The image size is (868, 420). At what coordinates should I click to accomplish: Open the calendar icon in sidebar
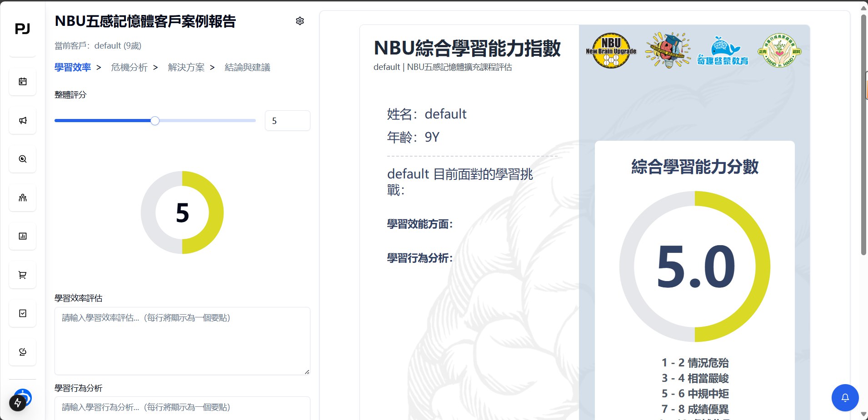coord(23,82)
